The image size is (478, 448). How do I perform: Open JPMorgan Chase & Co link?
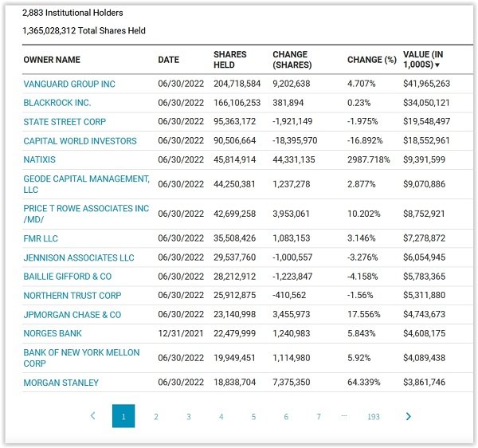[72, 315]
